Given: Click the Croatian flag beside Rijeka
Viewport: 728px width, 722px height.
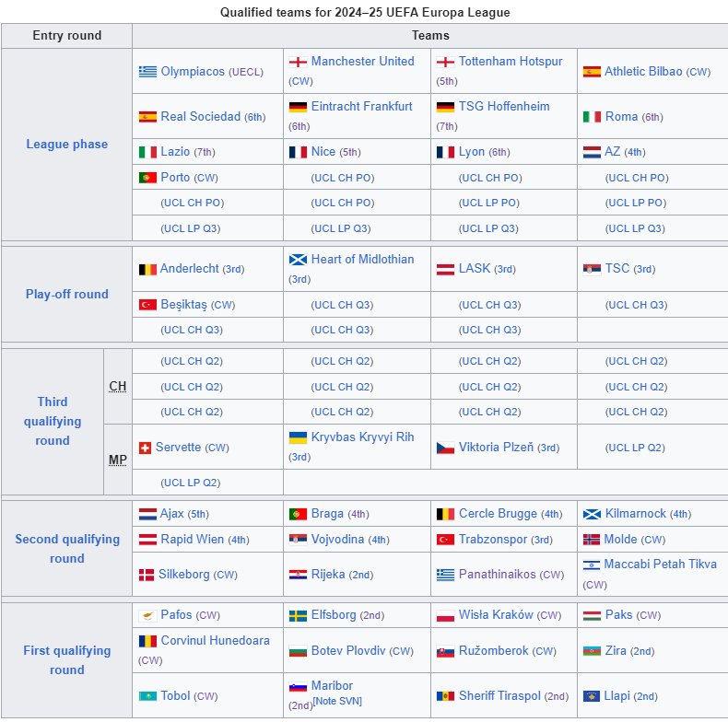Looking at the screenshot, I should 298,575.
